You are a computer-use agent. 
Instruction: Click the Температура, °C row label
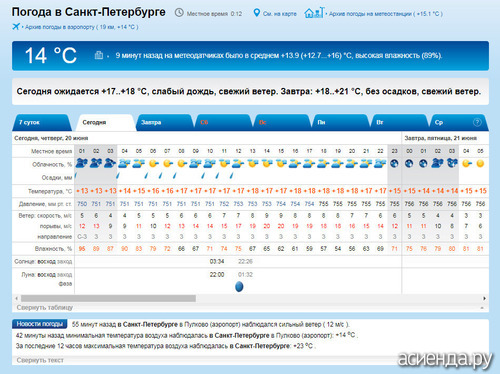coord(50,191)
